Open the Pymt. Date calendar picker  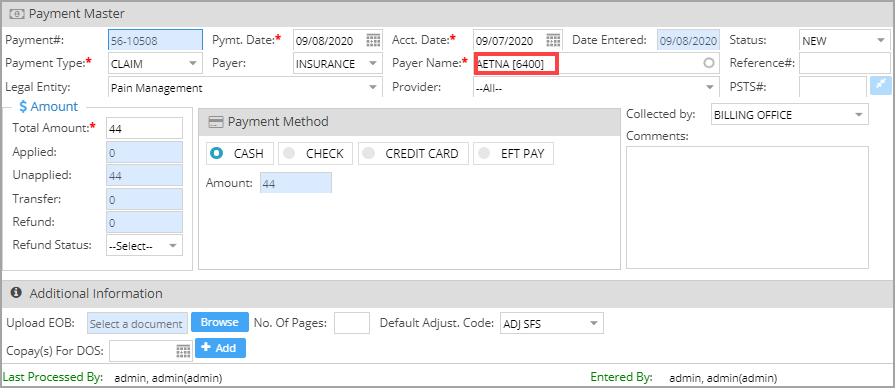coord(373,41)
